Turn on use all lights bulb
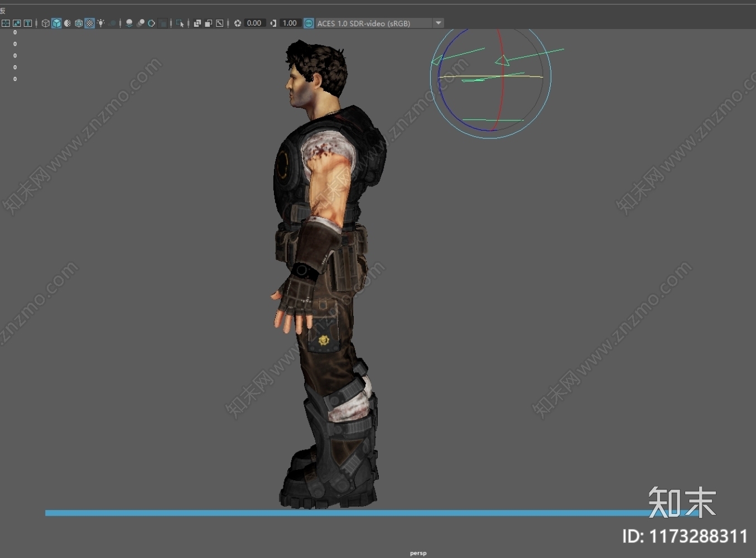The image size is (756, 558). coord(100,23)
